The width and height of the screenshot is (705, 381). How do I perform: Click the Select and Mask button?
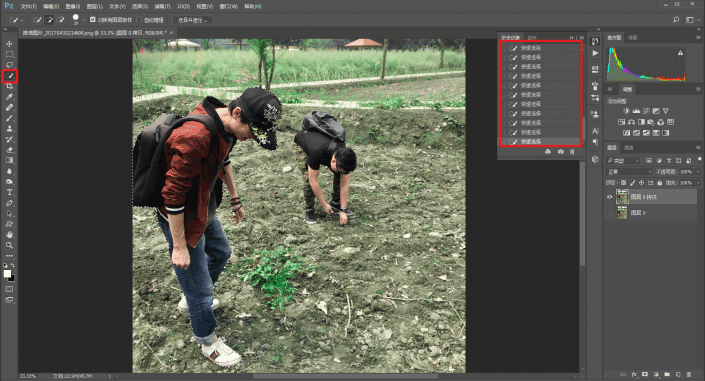point(192,20)
